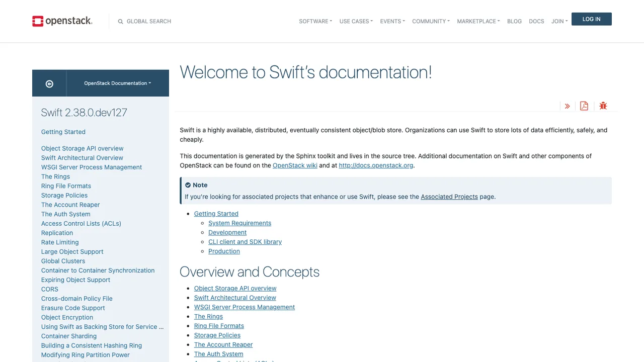644x362 pixels.
Task: Open WSGI Server Process Management in main list
Action: click(245, 307)
